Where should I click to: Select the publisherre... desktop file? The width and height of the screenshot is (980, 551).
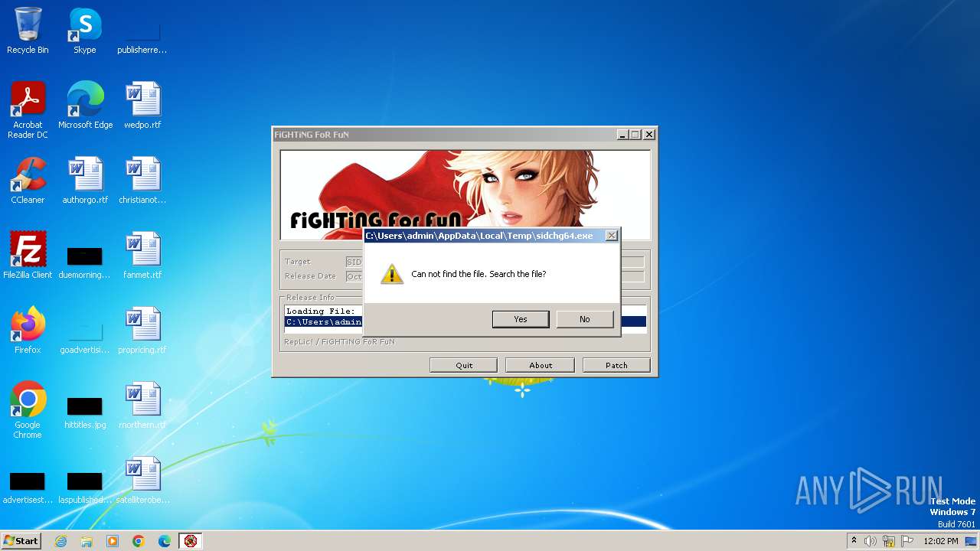click(x=142, y=37)
